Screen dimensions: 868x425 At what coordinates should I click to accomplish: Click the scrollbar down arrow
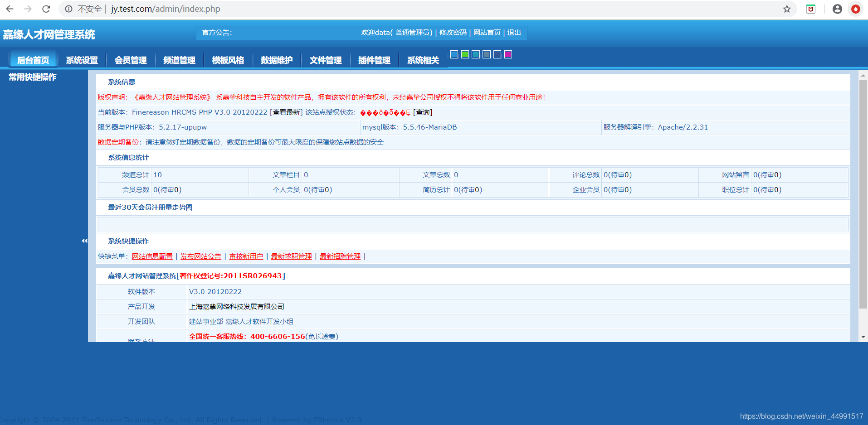pos(863,337)
